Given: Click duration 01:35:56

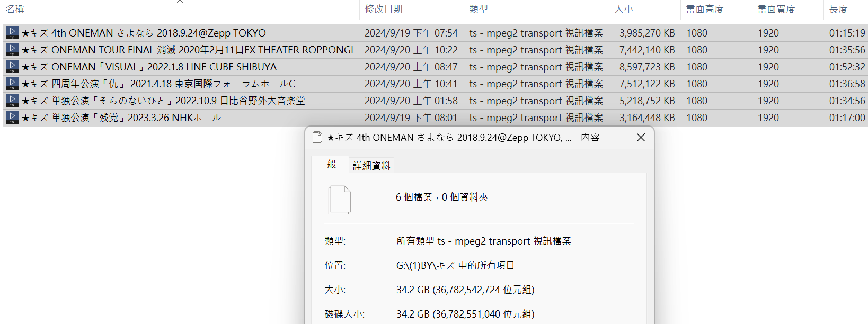Looking at the screenshot, I should pos(847,50).
